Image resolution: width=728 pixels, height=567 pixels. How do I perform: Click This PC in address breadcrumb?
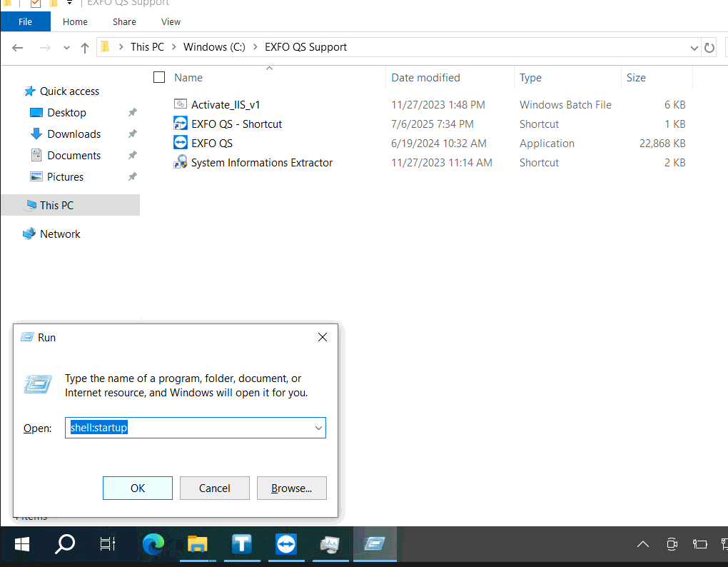(x=147, y=47)
